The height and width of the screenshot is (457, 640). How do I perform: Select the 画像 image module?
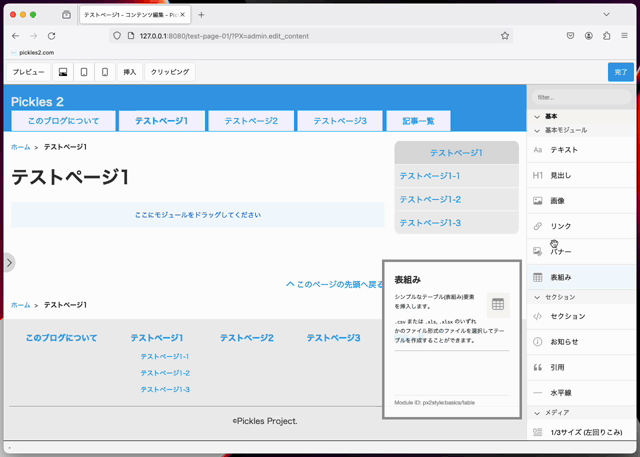557,201
